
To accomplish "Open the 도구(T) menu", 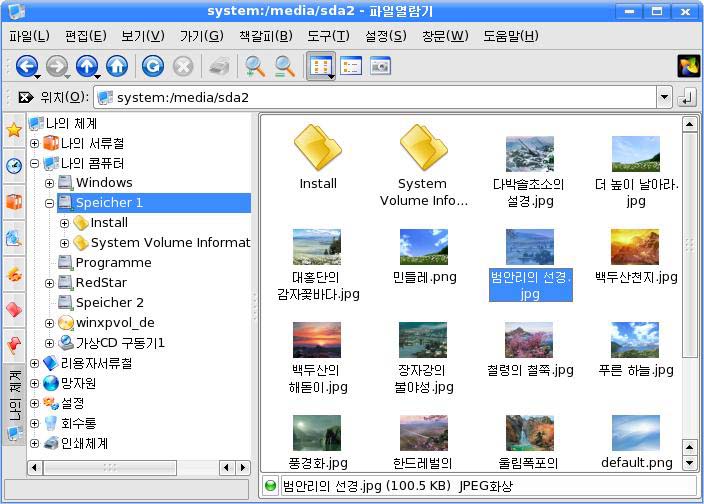I will tap(328, 36).
